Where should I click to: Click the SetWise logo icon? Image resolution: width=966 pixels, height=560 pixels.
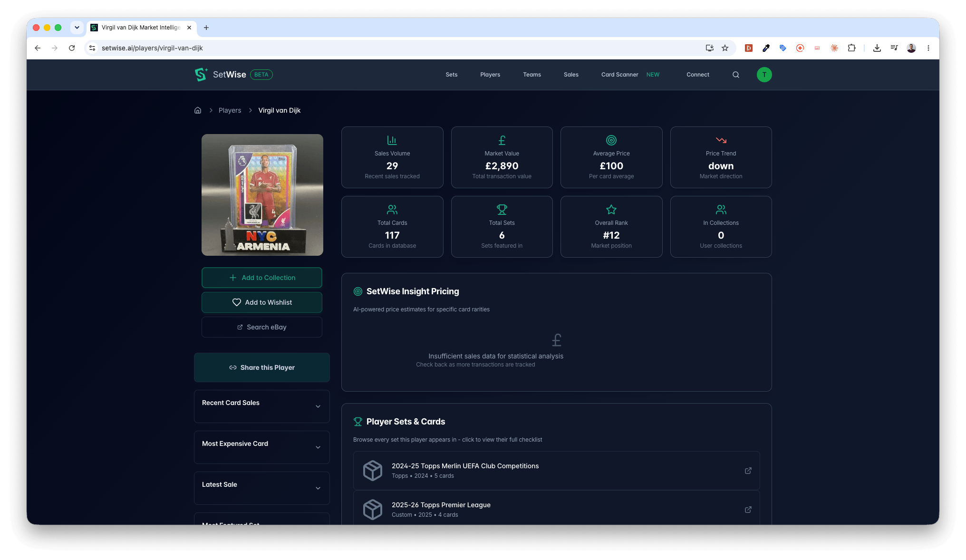(x=201, y=75)
